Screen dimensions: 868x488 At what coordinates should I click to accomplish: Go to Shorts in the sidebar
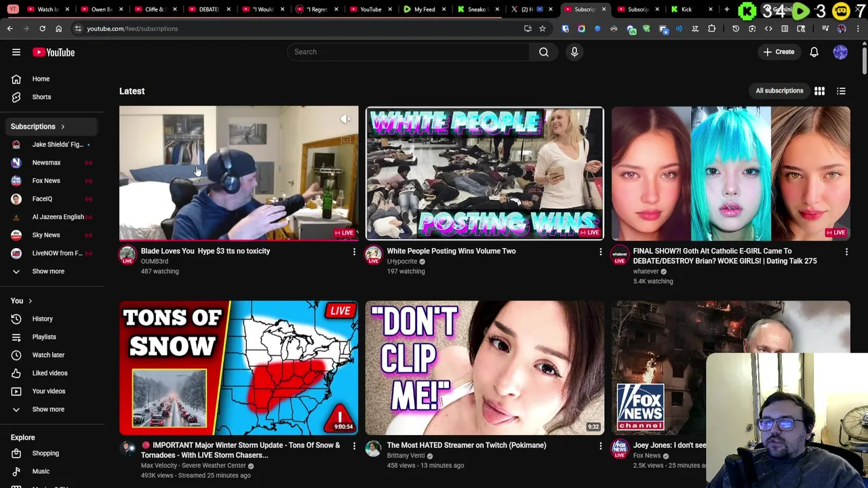(x=52, y=97)
